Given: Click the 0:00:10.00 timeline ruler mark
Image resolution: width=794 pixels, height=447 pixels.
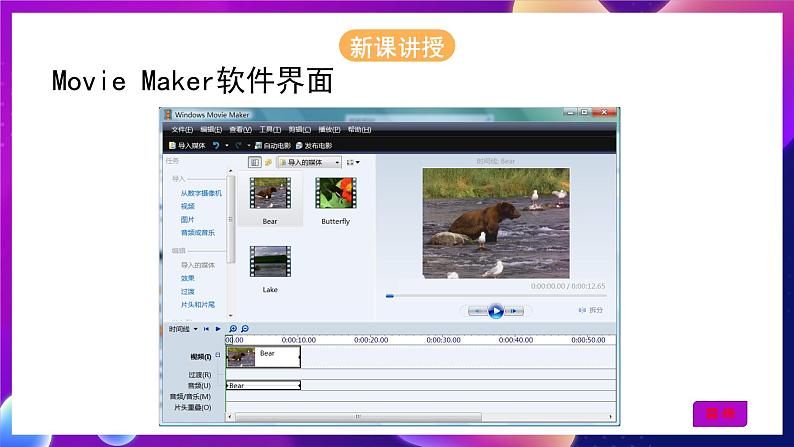Looking at the screenshot, I should [x=299, y=340].
